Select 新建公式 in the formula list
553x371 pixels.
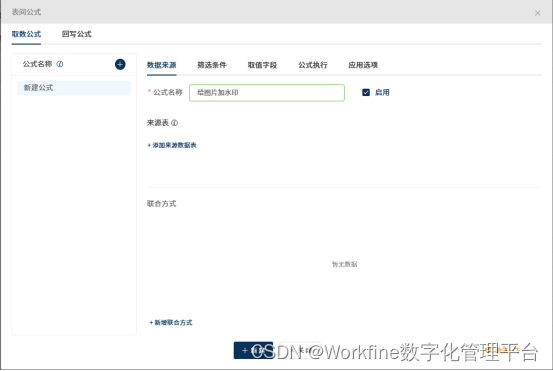click(74, 88)
